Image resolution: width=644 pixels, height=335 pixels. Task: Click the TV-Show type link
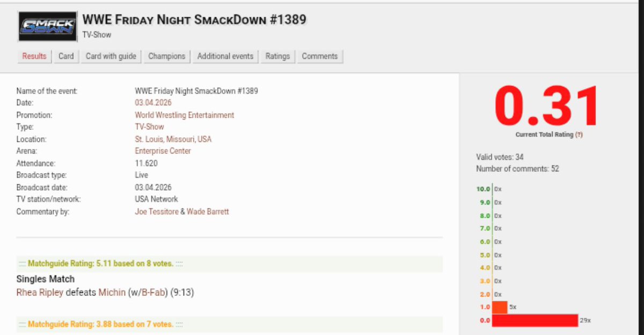[151, 127]
